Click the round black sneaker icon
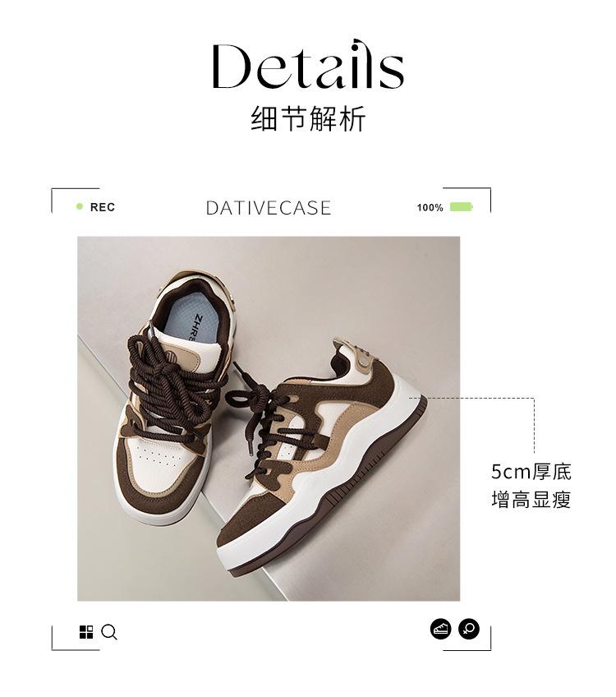The height and width of the screenshot is (697, 616). click(x=440, y=629)
